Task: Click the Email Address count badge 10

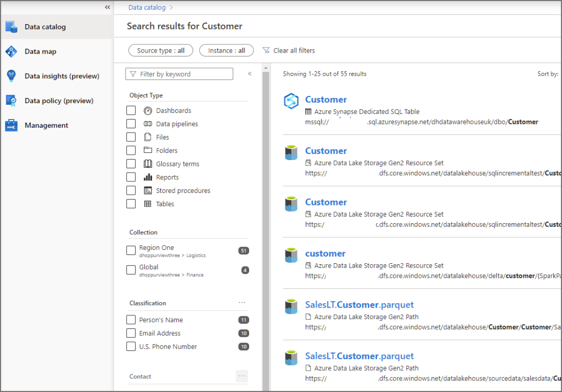Action: [x=244, y=333]
